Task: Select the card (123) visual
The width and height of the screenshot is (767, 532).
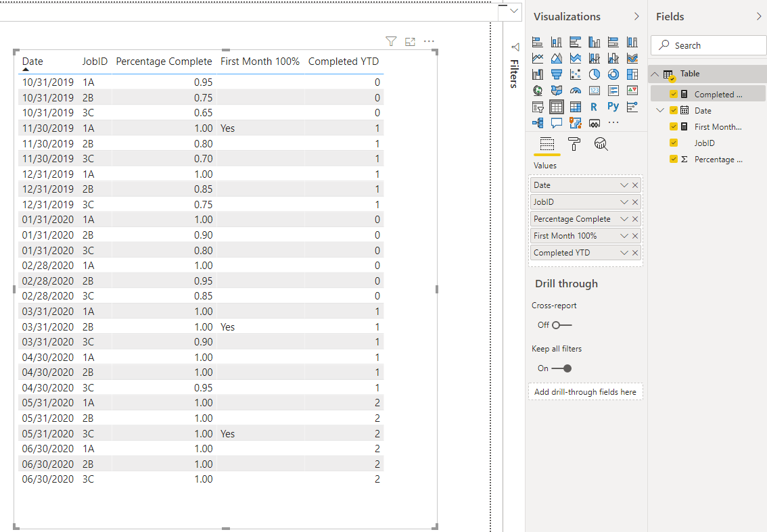Action: coord(595,91)
